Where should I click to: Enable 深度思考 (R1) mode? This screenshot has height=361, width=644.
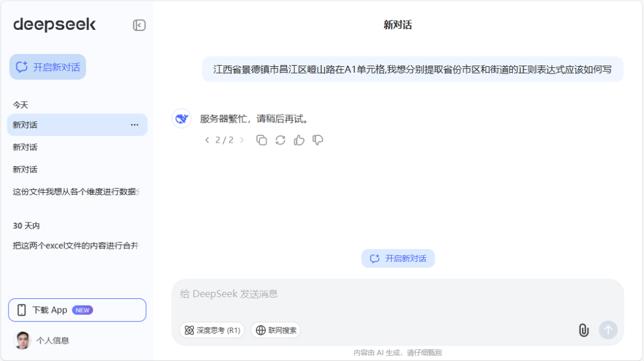(x=212, y=329)
